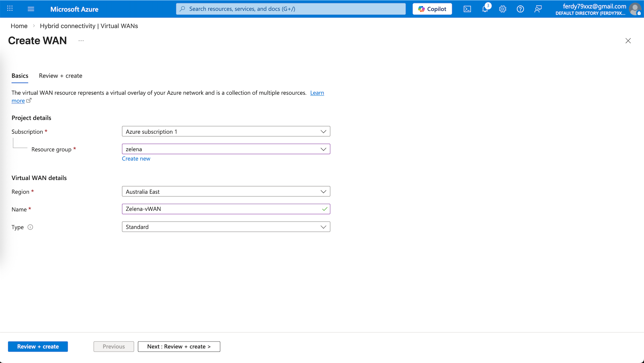
Task: Expand the Resource group dropdown
Action: [x=226, y=149]
